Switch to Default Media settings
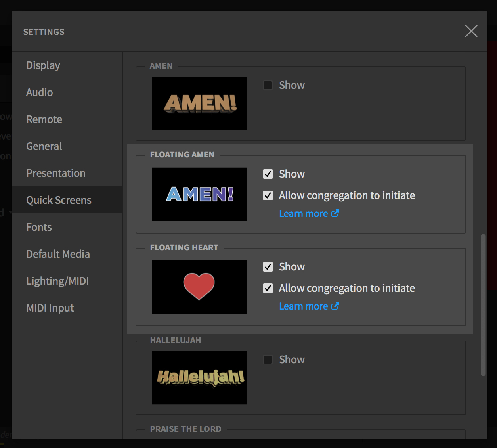This screenshot has height=448, width=497. [x=67, y=254]
